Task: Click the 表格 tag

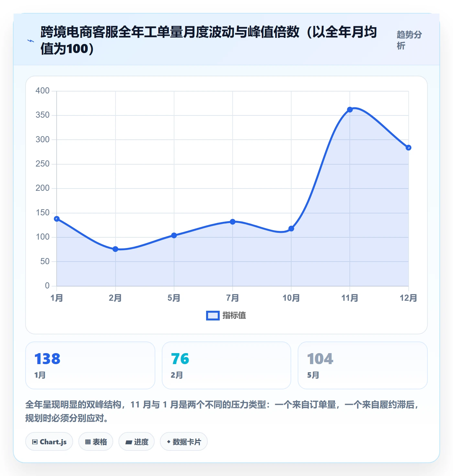Action: coord(96,442)
